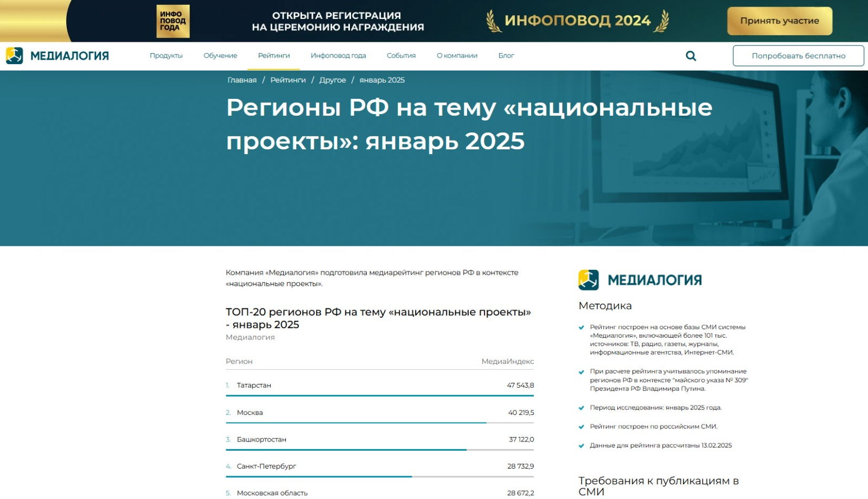Open Инфоповод года menu item
Screen dimensions: 868x499
[338, 56]
